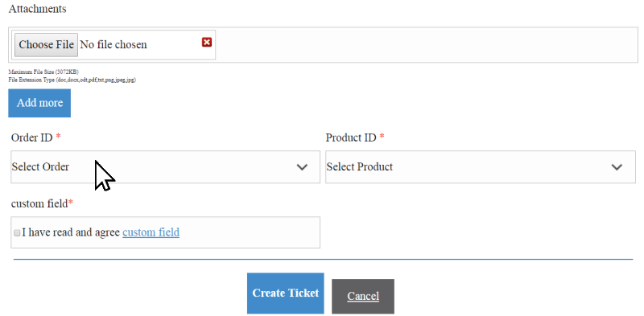Remove the attachment with the red X icon
The height and width of the screenshot is (316, 644).
(x=207, y=42)
